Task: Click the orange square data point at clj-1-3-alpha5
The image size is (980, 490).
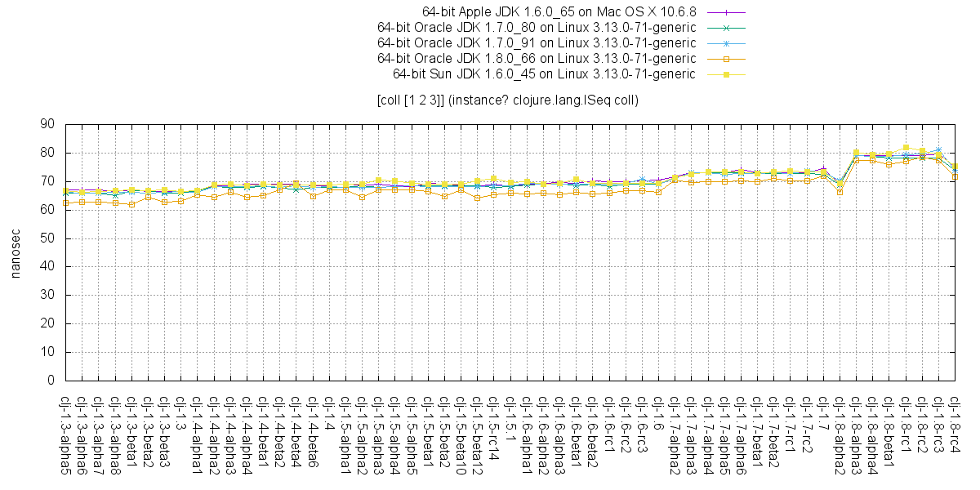Action: [65, 203]
